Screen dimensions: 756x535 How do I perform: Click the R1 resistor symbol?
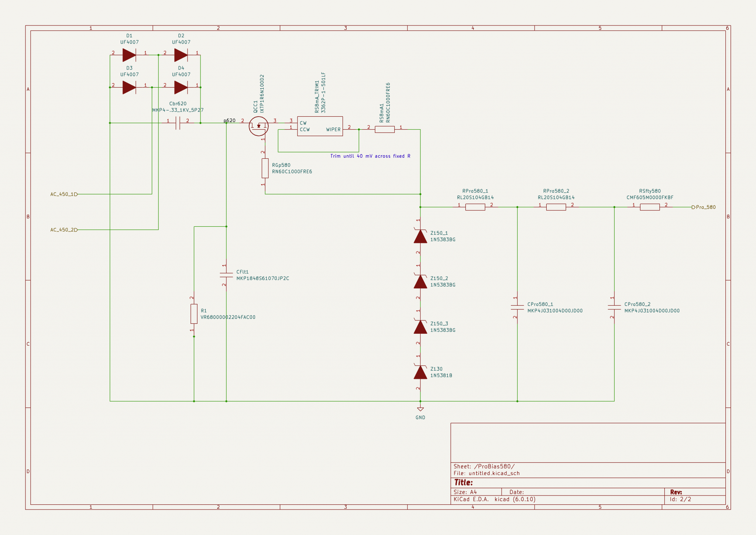194,314
